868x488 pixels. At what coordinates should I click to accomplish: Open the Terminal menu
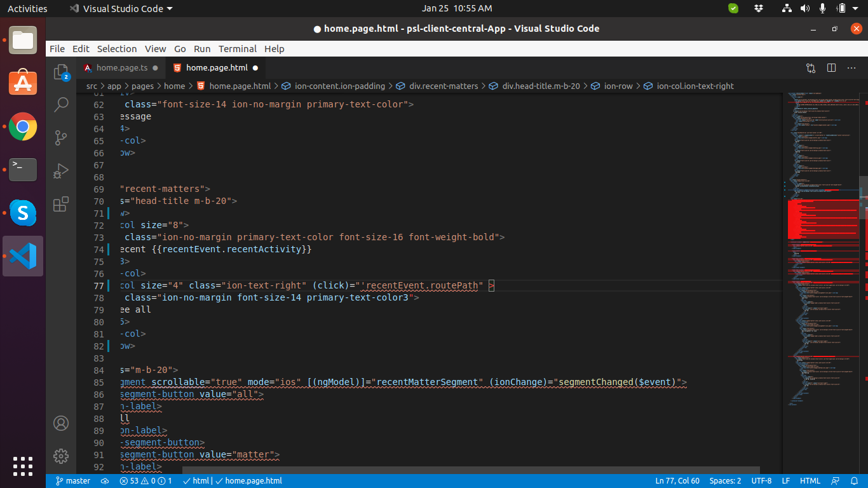coord(237,49)
